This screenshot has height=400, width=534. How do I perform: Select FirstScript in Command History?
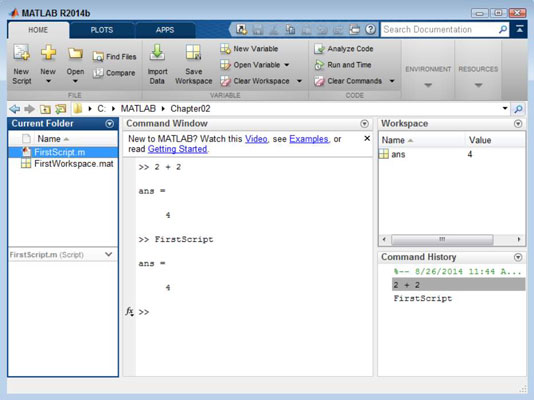(x=423, y=298)
